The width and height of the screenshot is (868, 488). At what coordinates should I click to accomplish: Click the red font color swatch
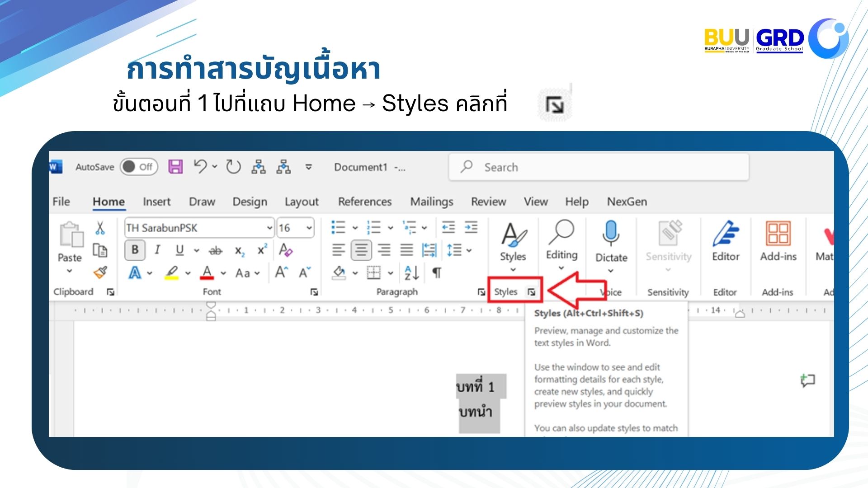click(207, 273)
